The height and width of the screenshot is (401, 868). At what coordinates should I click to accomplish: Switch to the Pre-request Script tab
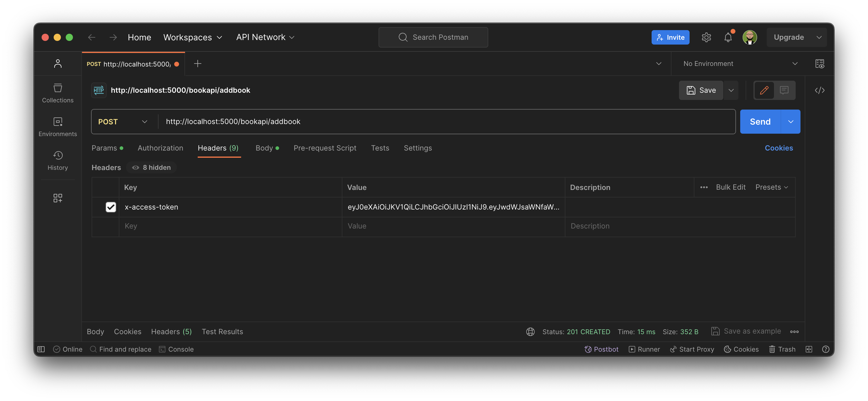325,148
